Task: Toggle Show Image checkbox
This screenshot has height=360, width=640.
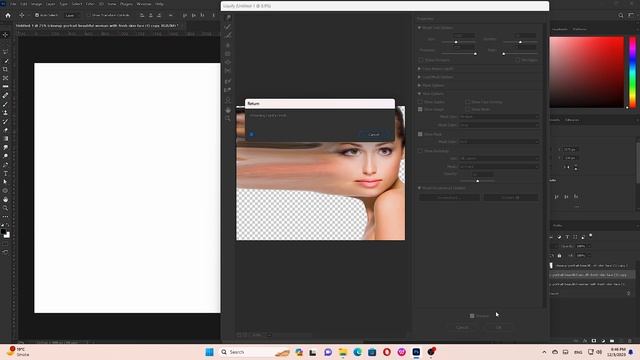Action: click(420, 109)
